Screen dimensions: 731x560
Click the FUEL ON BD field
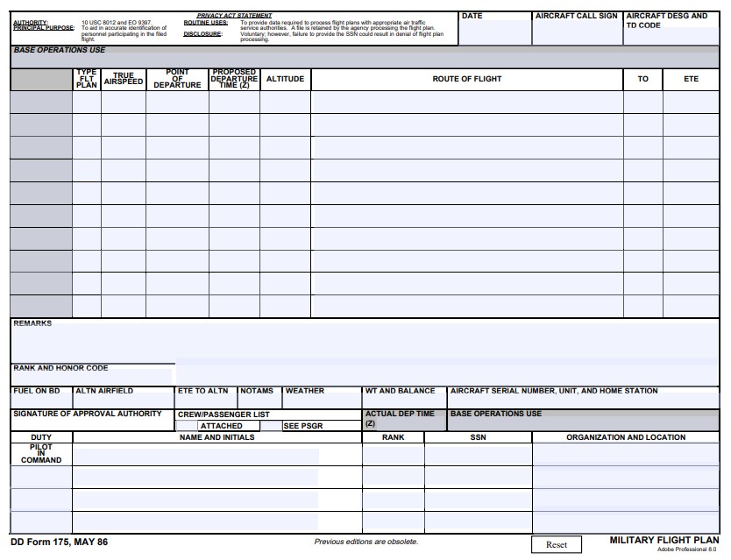click(41, 401)
